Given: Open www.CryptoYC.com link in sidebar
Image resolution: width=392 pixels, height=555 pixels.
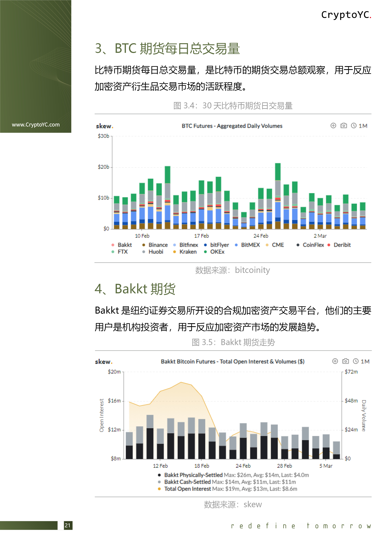Looking at the screenshot, I should [x=36, y=125].
